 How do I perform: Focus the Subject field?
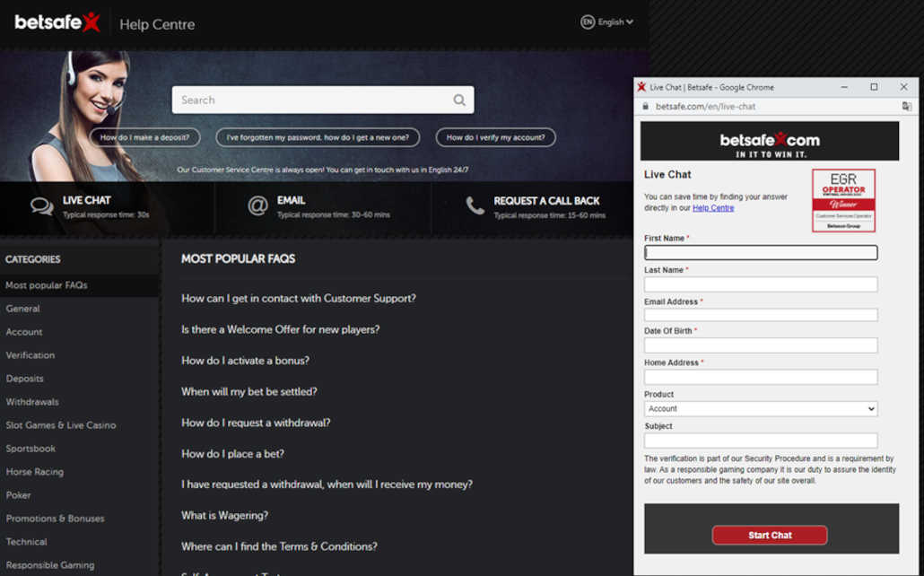click(x=761, y=441)
